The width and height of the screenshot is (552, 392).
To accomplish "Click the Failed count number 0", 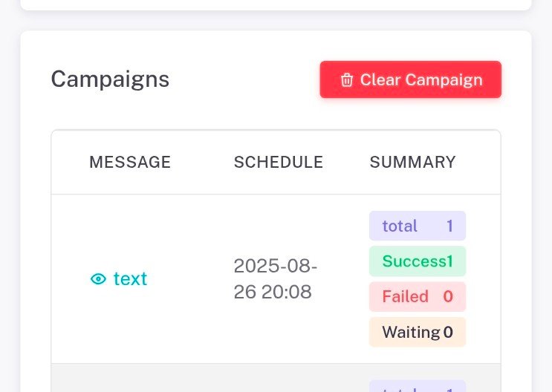I will click(448, 297).
